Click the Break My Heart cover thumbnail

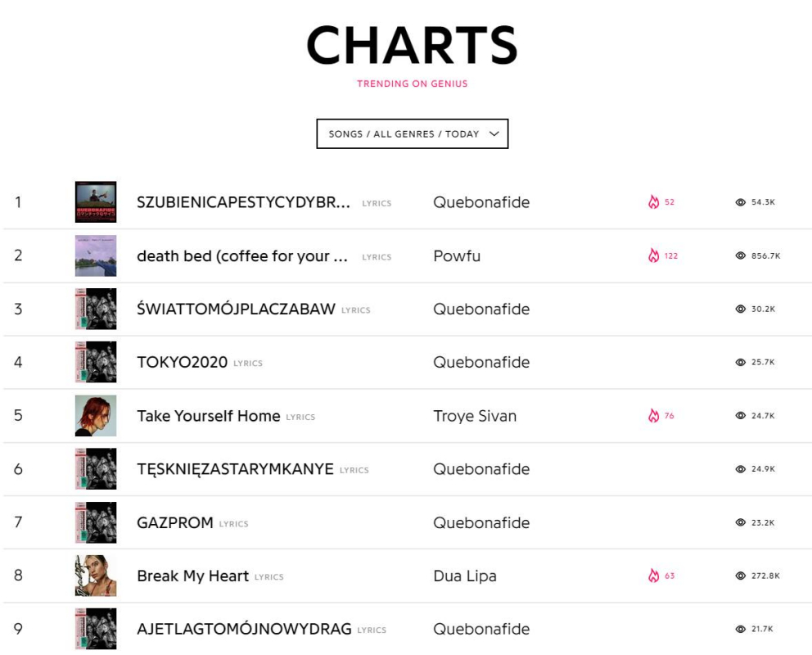96,576
